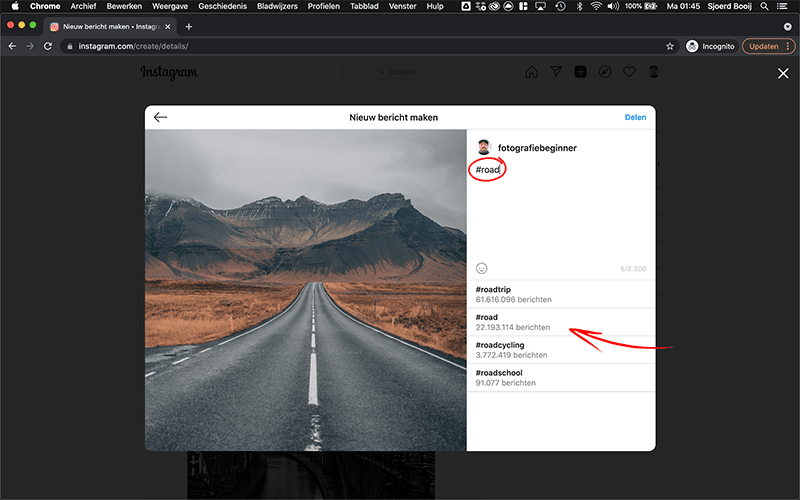Open the emoji picker smiley icon

tap(481, 268)
